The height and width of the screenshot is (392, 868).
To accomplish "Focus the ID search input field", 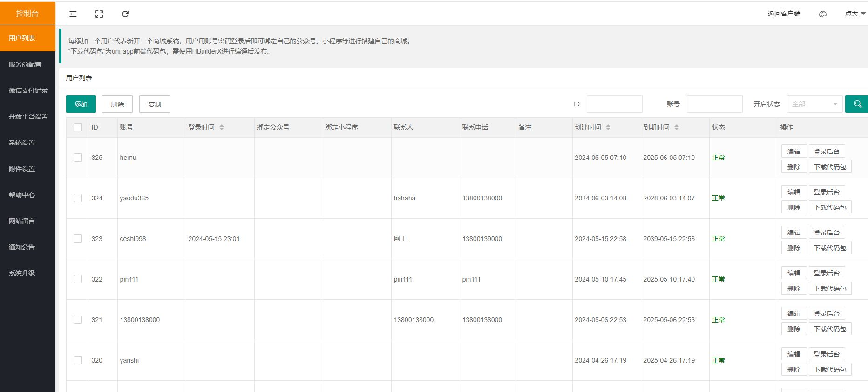I will (x=614, y=104).
